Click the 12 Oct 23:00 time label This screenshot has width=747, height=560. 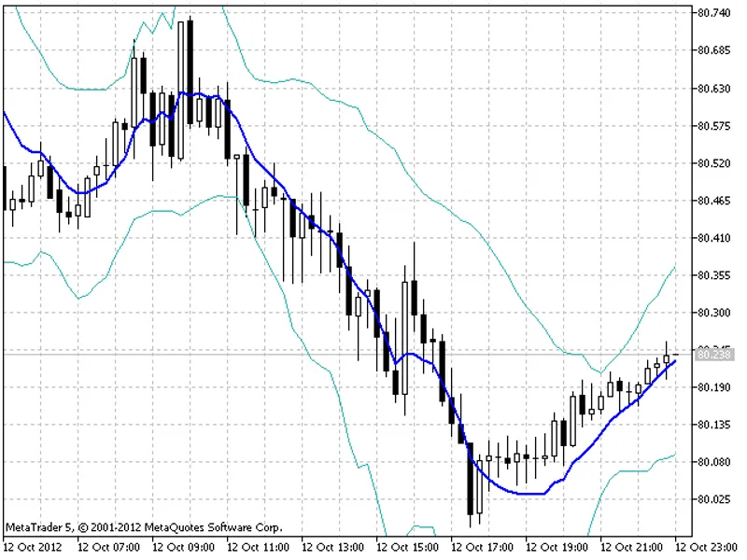(706, 547)
